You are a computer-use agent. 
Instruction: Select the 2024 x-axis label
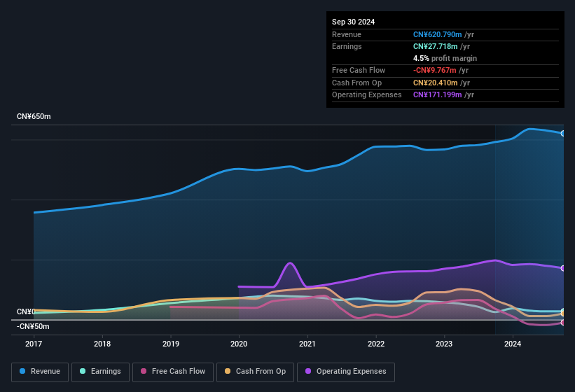coord(513,344)
